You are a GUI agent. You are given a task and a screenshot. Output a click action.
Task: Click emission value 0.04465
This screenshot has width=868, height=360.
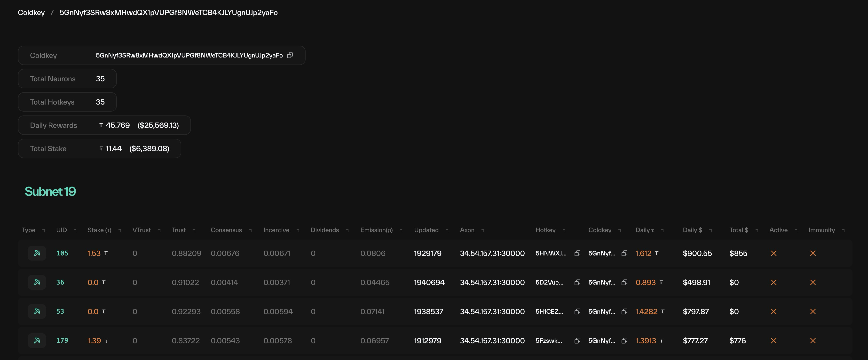[x=375, y=282]
